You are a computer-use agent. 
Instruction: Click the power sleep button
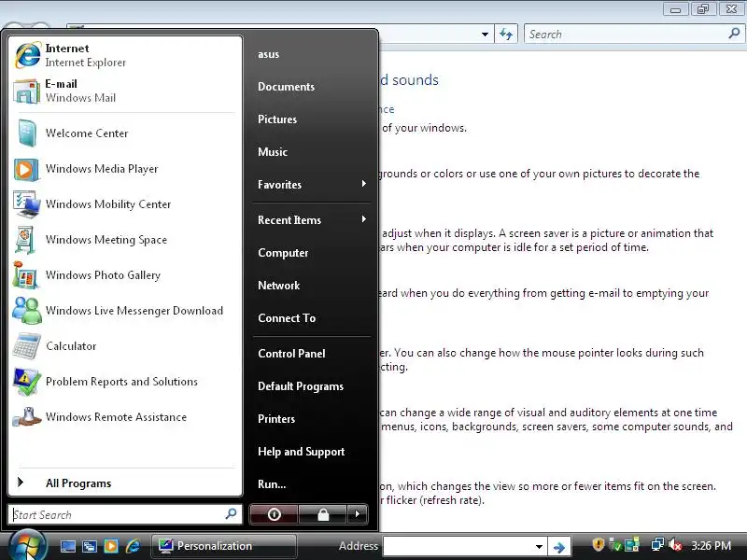[x=274, y=514]
